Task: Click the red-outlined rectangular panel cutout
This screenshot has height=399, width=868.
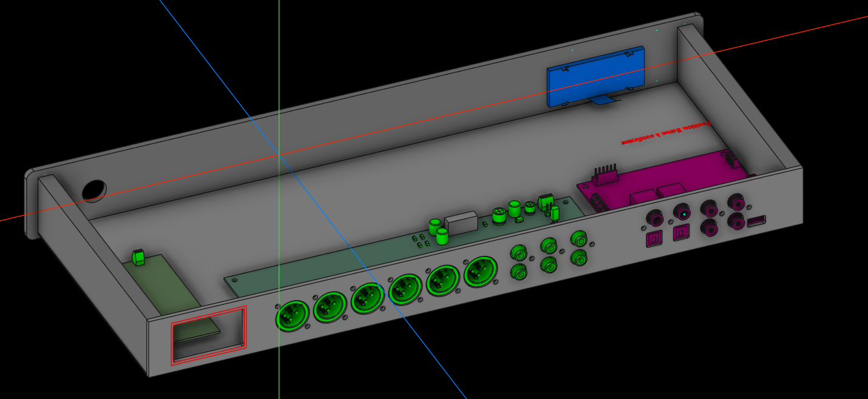Action: point(209,335)
